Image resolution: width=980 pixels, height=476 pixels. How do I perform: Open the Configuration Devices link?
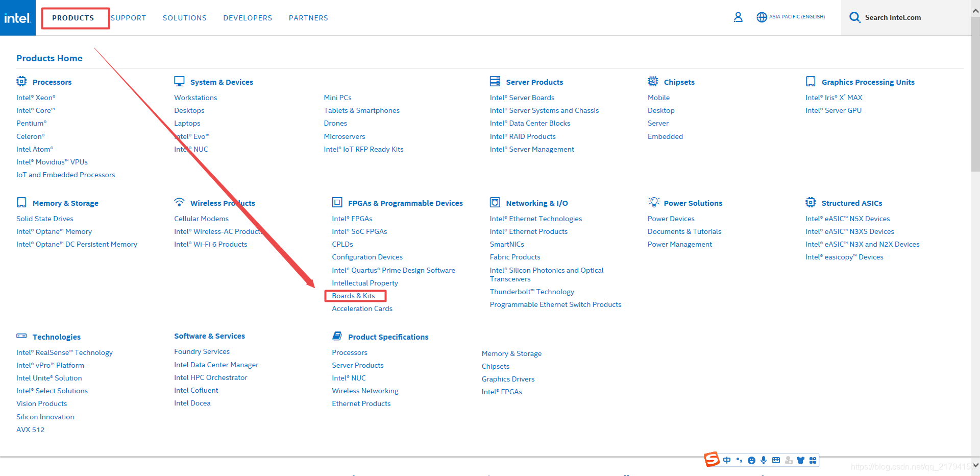click(367, 257)
